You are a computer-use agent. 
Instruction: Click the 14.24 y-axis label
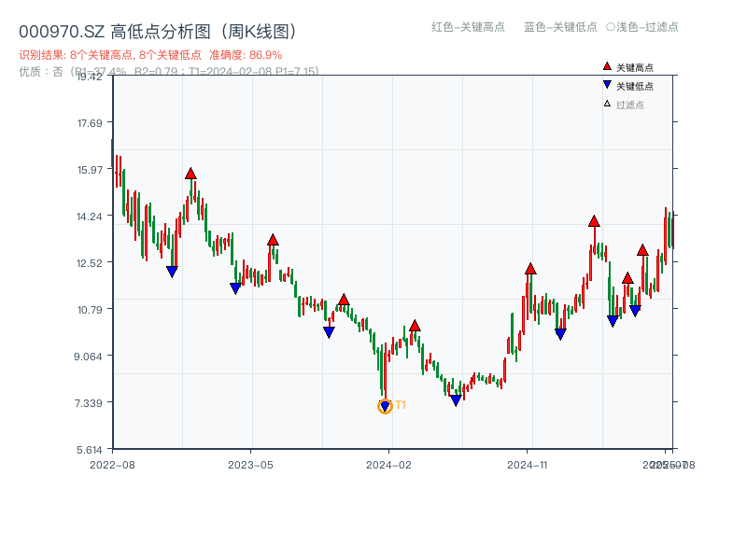click(x=90, y=217)
